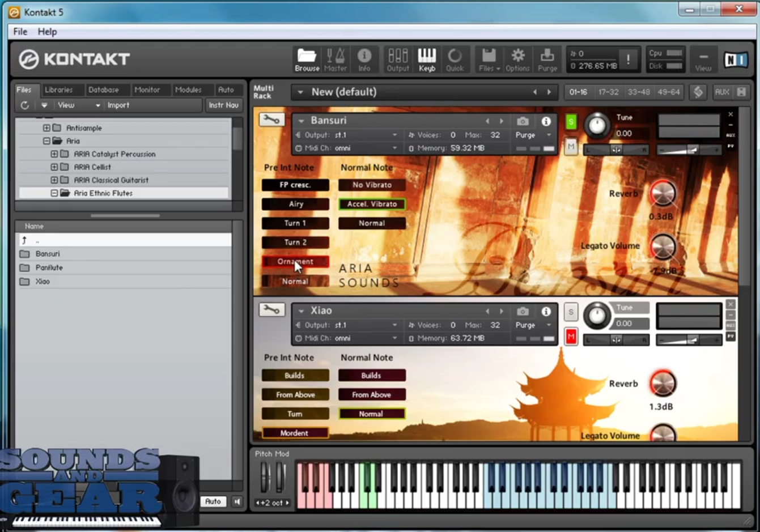Click the next-instrument arrow in the Xiao header
This screenshot has height=532, width=760.
point(502,311)
